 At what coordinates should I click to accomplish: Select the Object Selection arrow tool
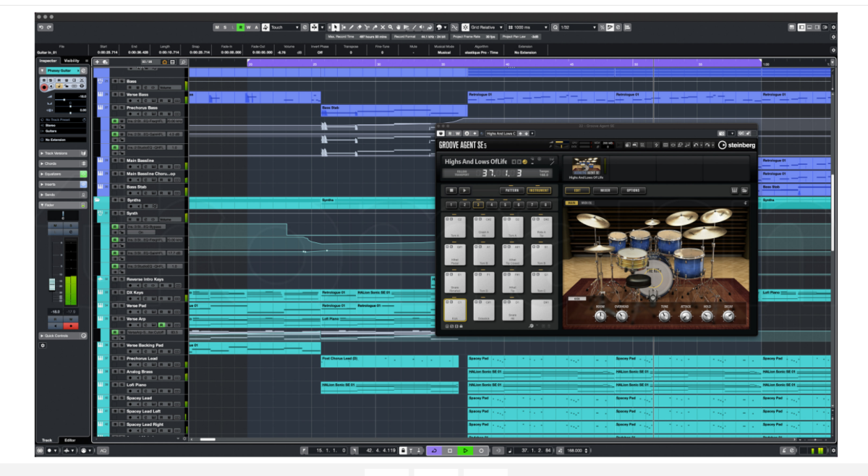pos(336,27)
